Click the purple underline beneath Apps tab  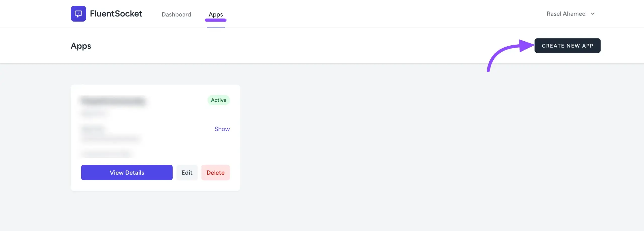(x=216, y=20)
